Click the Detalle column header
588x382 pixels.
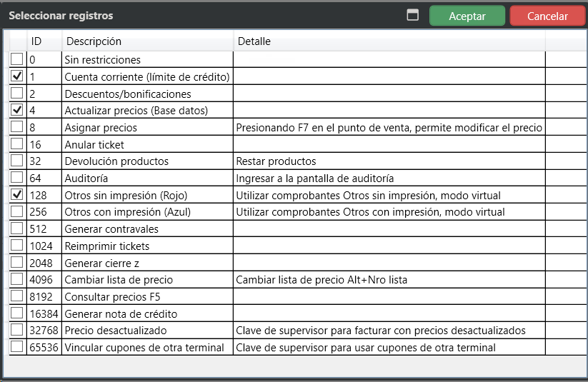[x=254, y=41]
